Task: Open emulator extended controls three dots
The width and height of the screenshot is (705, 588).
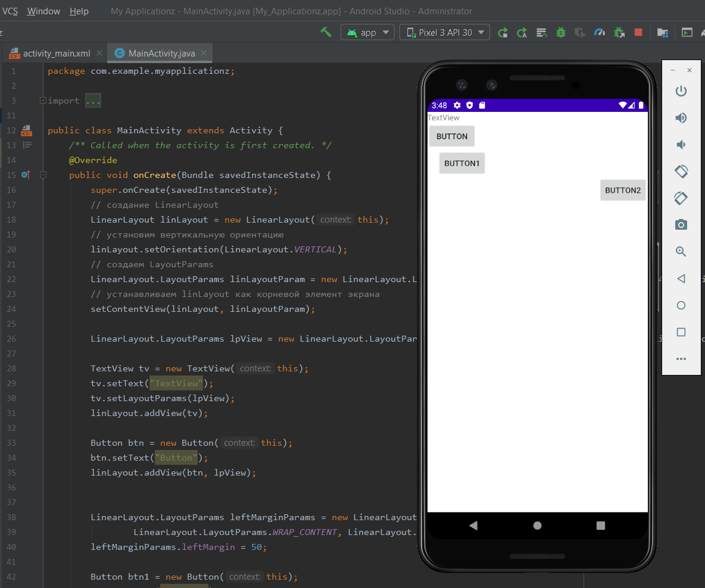Action: [x=681, y=359]
